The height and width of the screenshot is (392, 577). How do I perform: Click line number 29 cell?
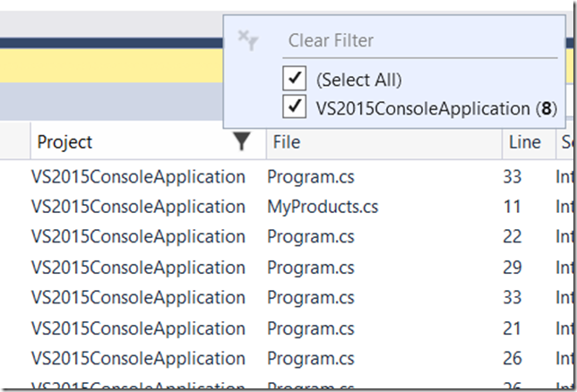pyautogui.click(x=512, y=268)
